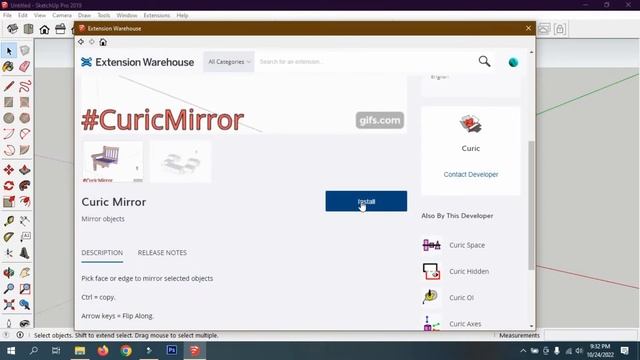This screenshot has width=640, height=360.
Task: Open the Window menu
Action: click(127, 15)
